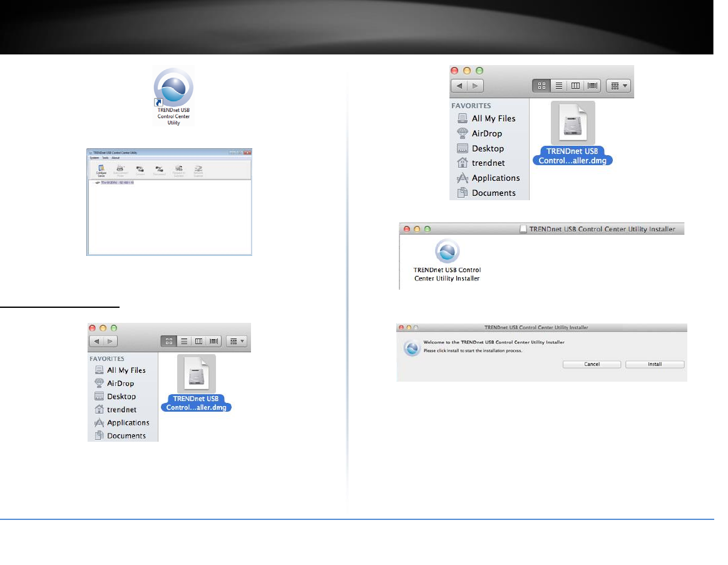
Task: Switch to icon view in the smaller Finder window
Action: tap(169, 341)
